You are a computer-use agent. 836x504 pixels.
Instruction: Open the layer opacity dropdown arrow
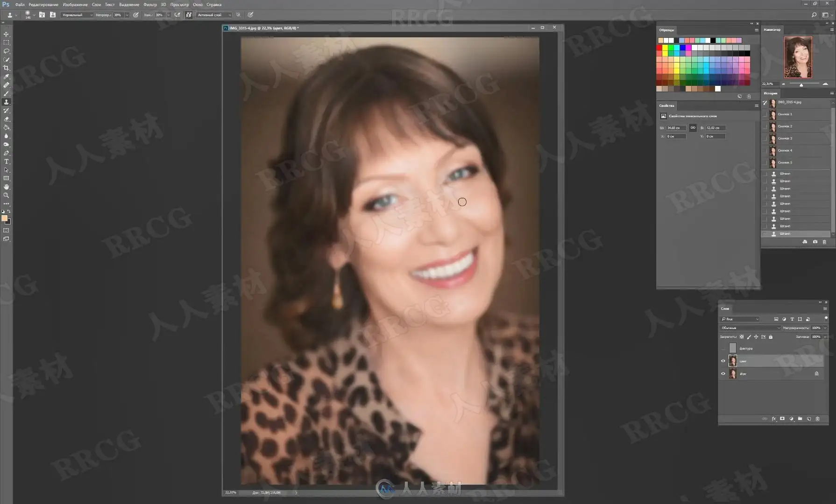coord(825,328)
